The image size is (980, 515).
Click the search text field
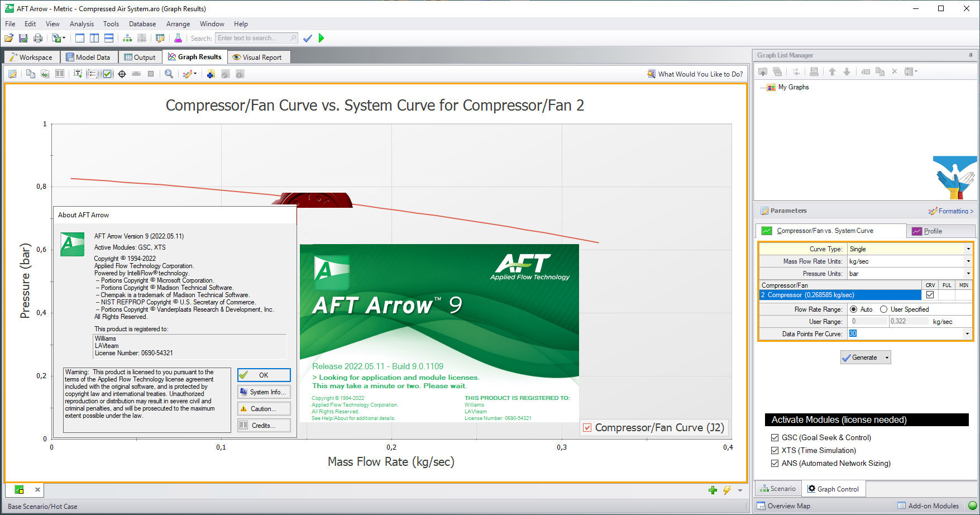(257, 38)
